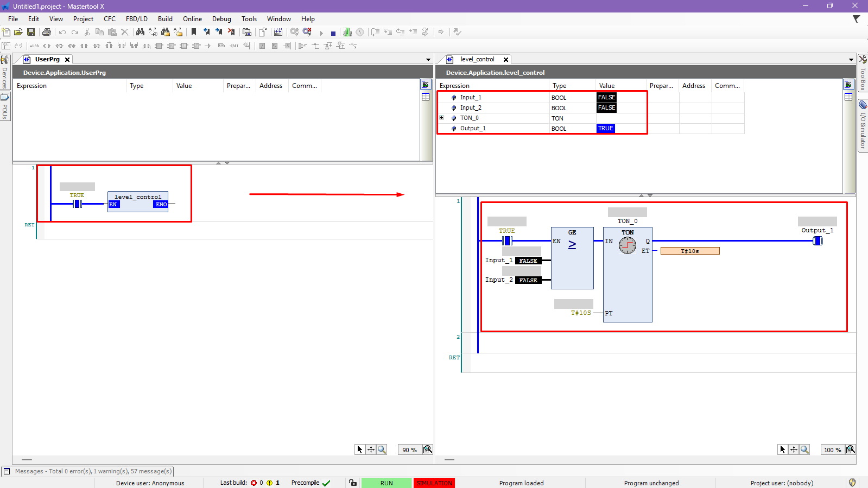Switch to the UserPrg tab

pyautogui.click(x=47, y=60)
